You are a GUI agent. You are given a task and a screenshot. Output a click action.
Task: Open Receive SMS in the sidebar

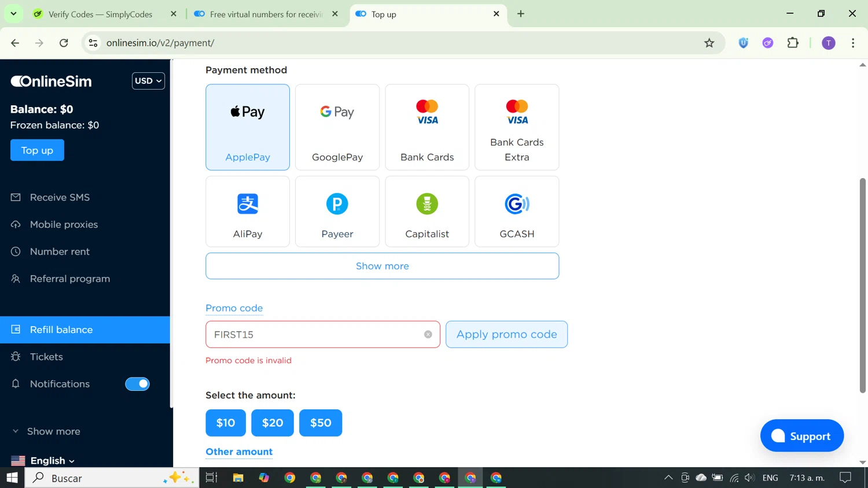85,197
